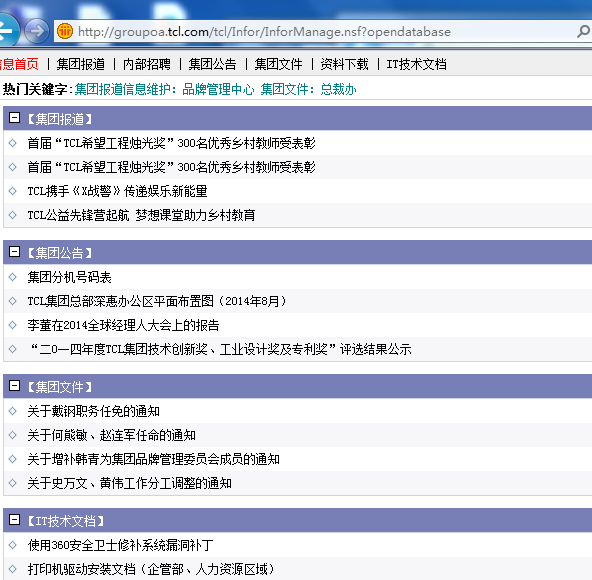Open 集团分机号码表 announcement

69,277
